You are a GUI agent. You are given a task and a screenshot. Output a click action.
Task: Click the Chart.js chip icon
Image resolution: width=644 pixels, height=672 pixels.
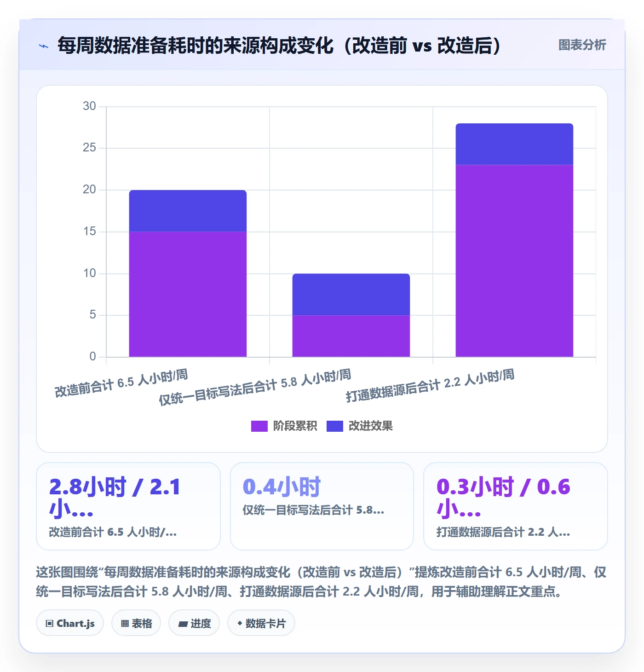(x=50, y=624)
